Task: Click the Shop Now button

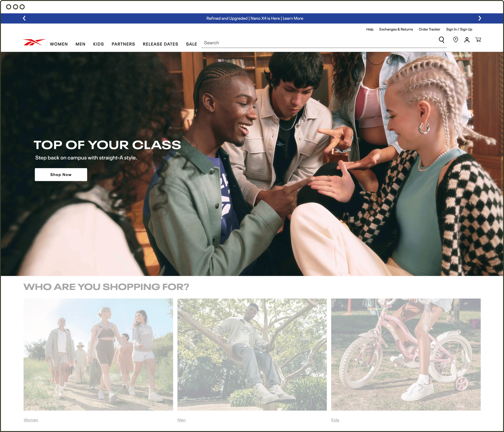Action: point(61,174)
